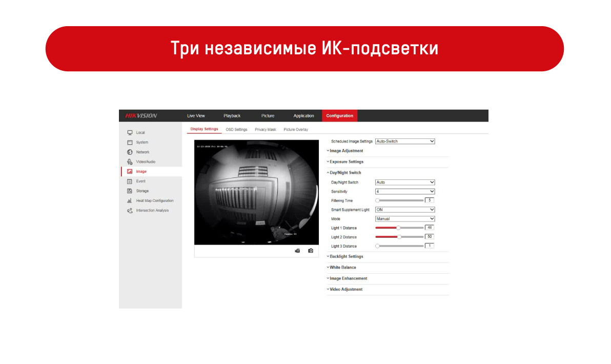The image size is (611, 364).
Task: Expand the Exposure Settings section
Action: click(x=346, y=162)
